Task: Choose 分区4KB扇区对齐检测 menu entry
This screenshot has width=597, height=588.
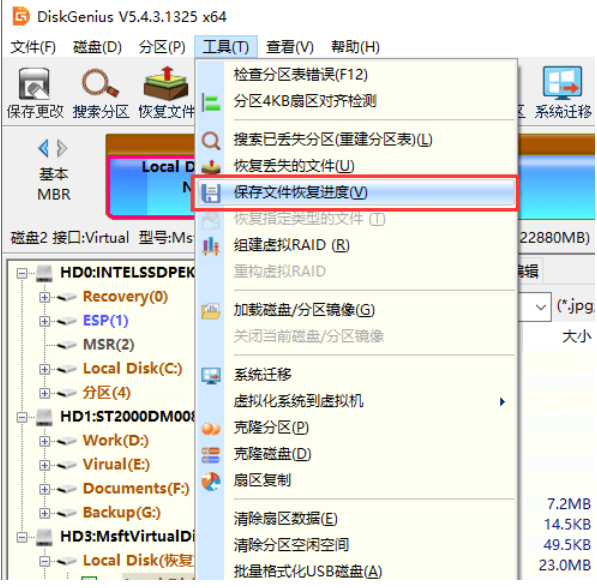Action: (356, 101)
